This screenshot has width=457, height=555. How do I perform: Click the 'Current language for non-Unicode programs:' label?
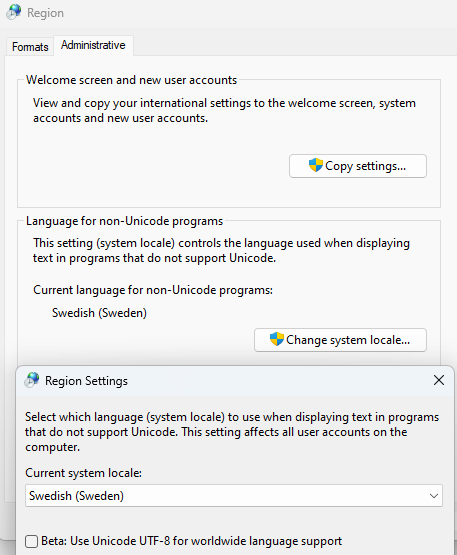coord(153,290)
